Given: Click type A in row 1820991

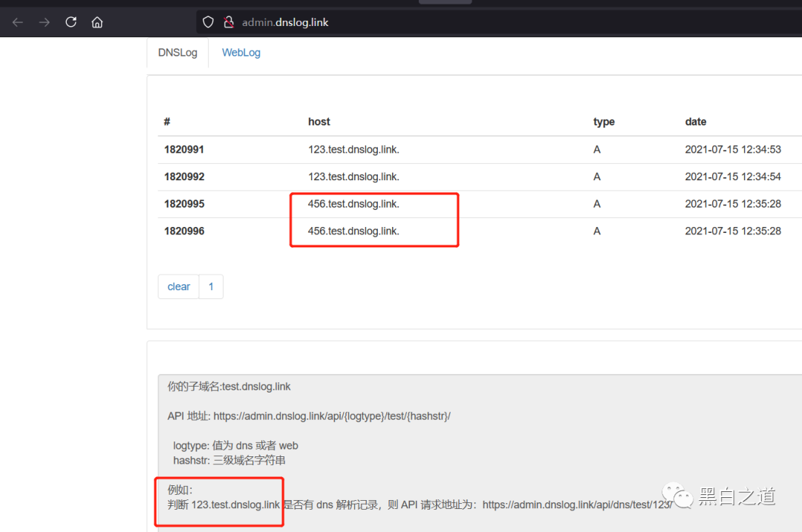Looking at the screenshot, I should (x=597, y=150).
